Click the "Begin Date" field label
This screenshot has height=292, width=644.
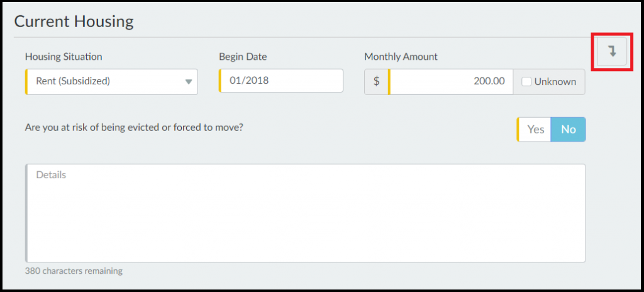click(x=243, y=57)
